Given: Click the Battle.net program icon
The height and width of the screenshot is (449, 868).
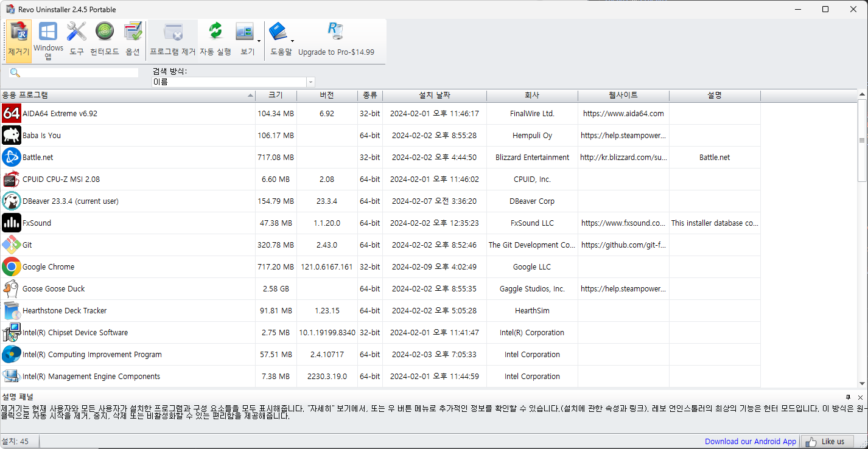Looking at the screenshot, I should click(x=12, y=158).
